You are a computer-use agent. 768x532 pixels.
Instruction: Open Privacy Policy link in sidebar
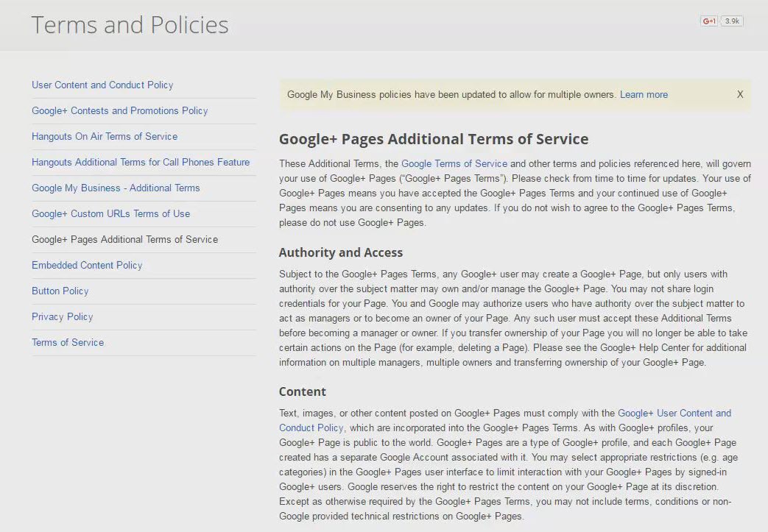[62, 316]
